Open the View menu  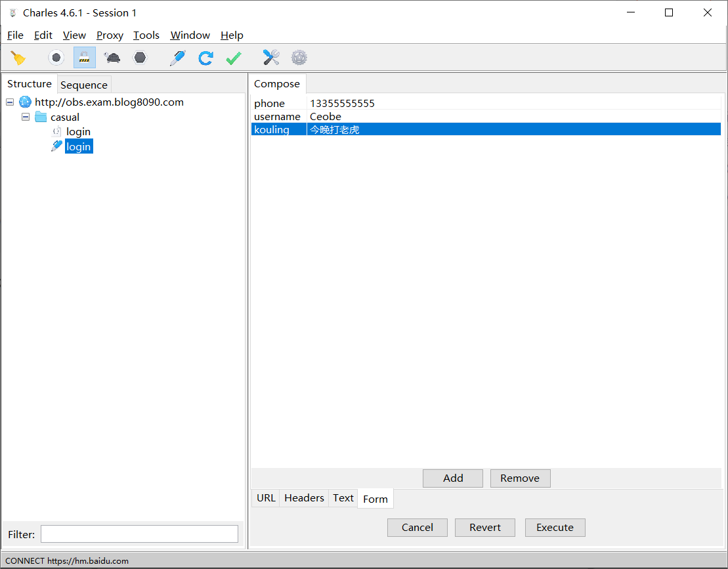(74, 35)
